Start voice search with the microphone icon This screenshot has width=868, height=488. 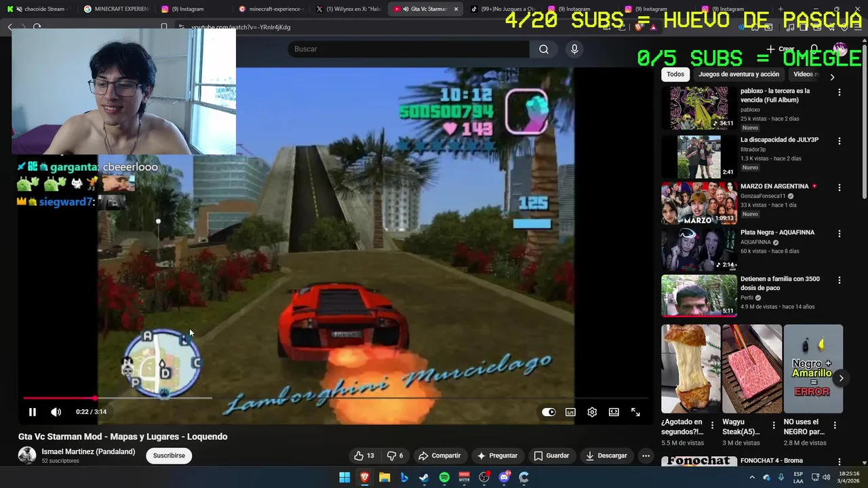574,49
